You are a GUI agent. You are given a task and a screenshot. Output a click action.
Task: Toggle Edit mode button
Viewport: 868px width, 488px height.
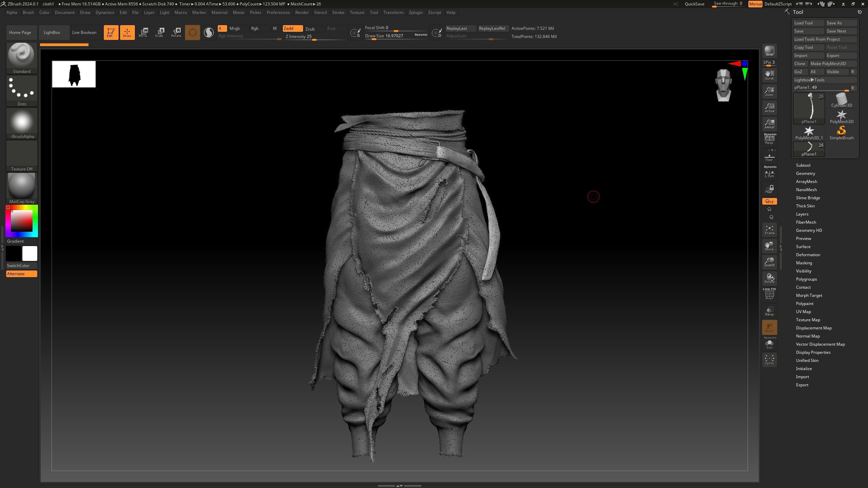(111, 33)
